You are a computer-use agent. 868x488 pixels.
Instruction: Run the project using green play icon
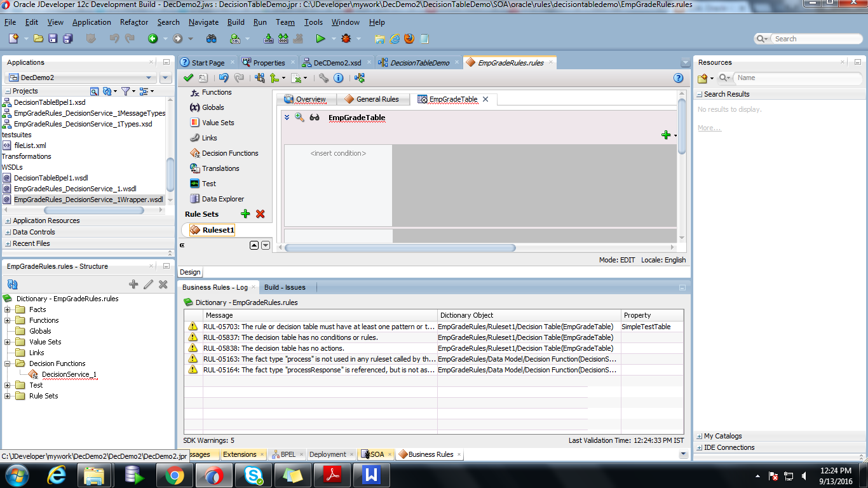coord(321,38)
